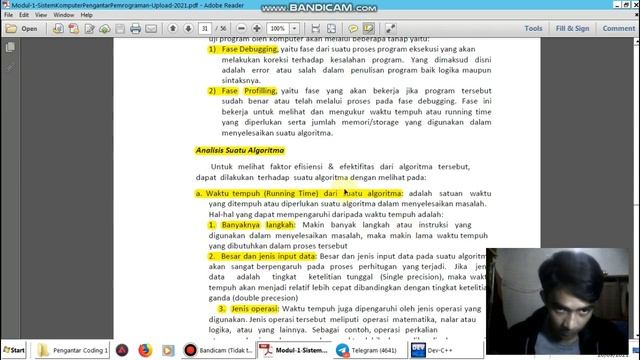This screenshot has width=640, height=360.
Task: Click the zoom out minus button
Action: click(241, 29)
